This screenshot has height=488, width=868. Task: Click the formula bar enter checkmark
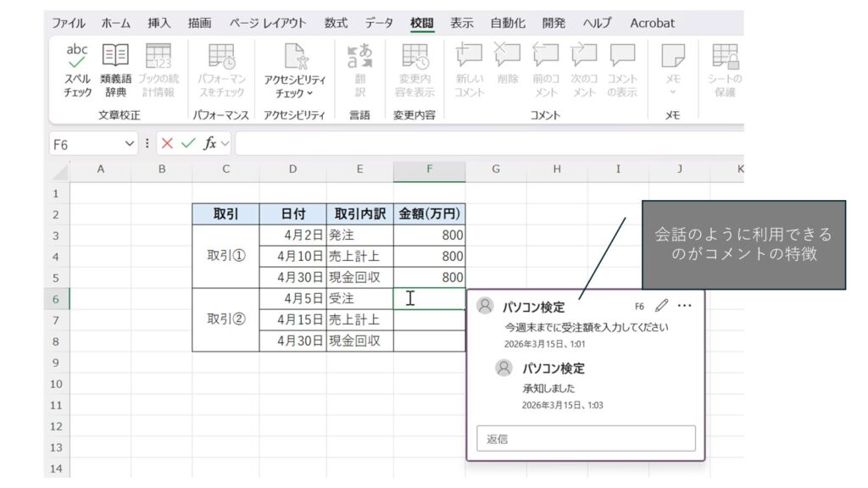pos(187,144)
